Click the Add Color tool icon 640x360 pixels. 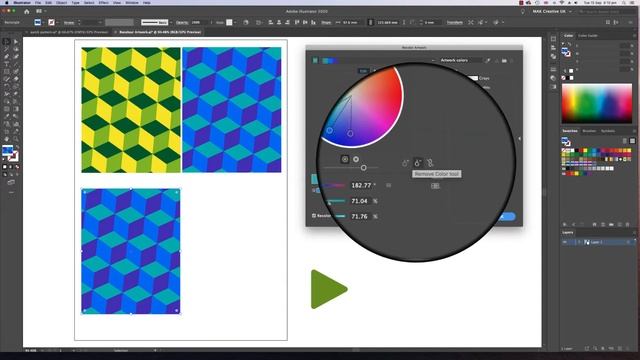coord(405,163)
